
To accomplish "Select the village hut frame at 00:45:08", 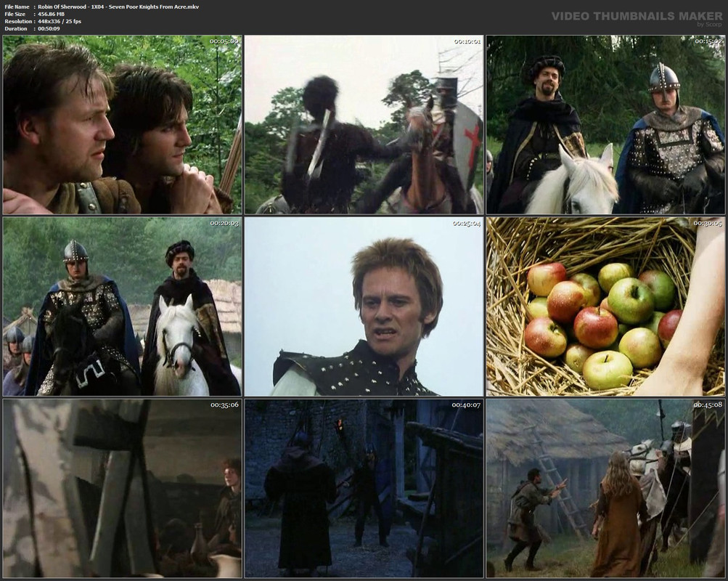I will pos(605,488).
